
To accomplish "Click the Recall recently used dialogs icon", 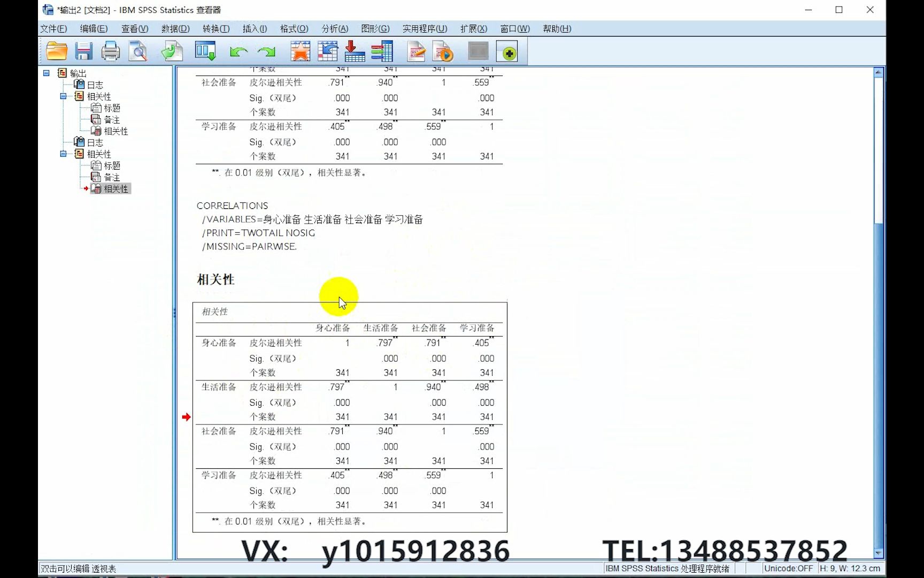I will click(x=205, y=51).
